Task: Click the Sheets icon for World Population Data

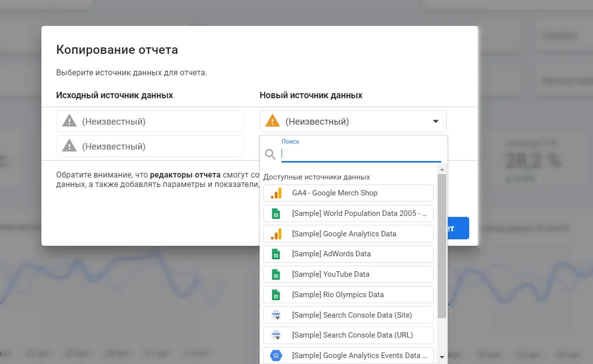Action: (x=276, y=213)
